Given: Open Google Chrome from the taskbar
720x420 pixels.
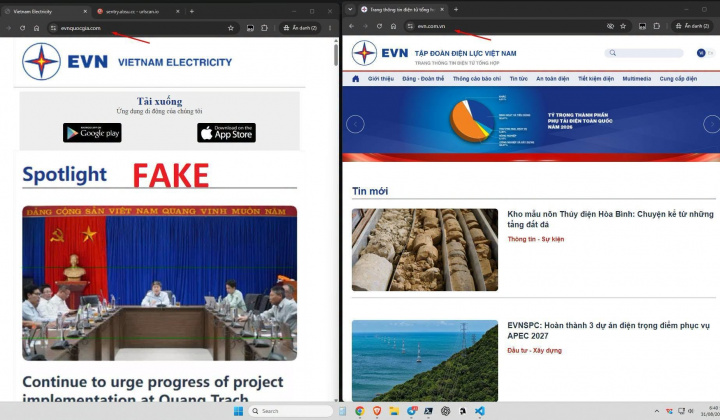Looking at the screenshot, I should [360, 411].
